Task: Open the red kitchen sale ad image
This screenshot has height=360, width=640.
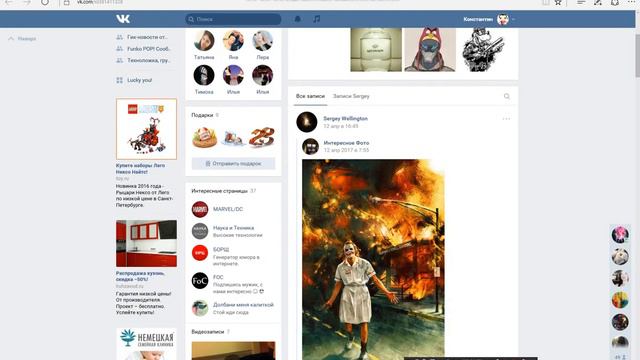Action: pos(147,244)
